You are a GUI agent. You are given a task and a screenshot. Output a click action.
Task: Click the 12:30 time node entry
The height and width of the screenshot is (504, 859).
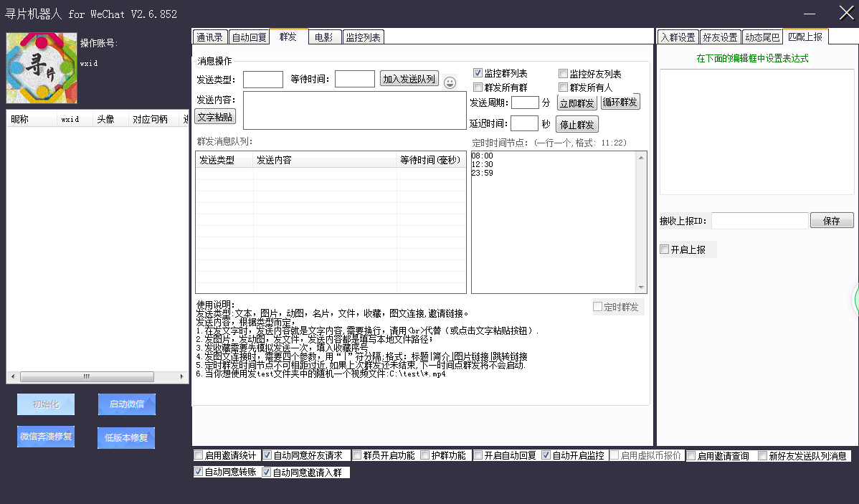pos(482,164)
